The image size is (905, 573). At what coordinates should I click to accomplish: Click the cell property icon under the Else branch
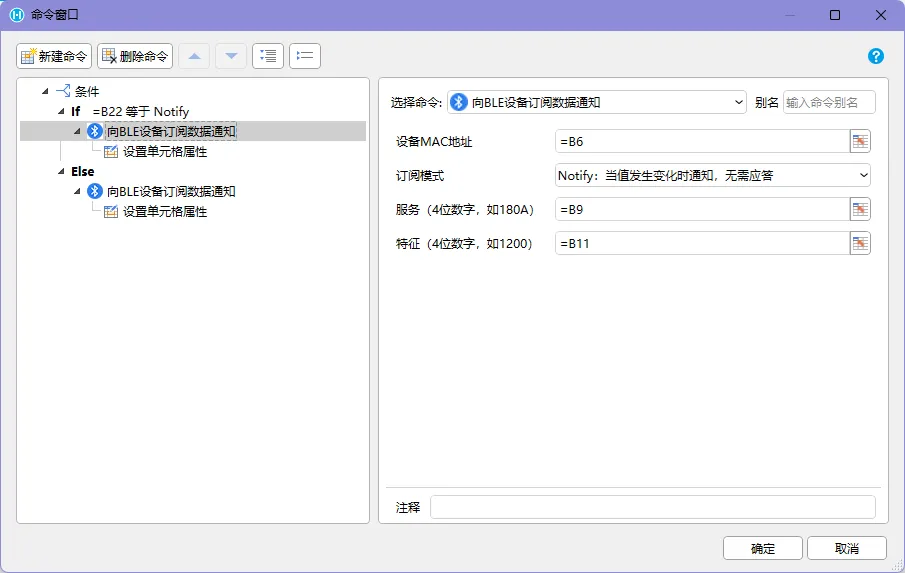(111, 212)
